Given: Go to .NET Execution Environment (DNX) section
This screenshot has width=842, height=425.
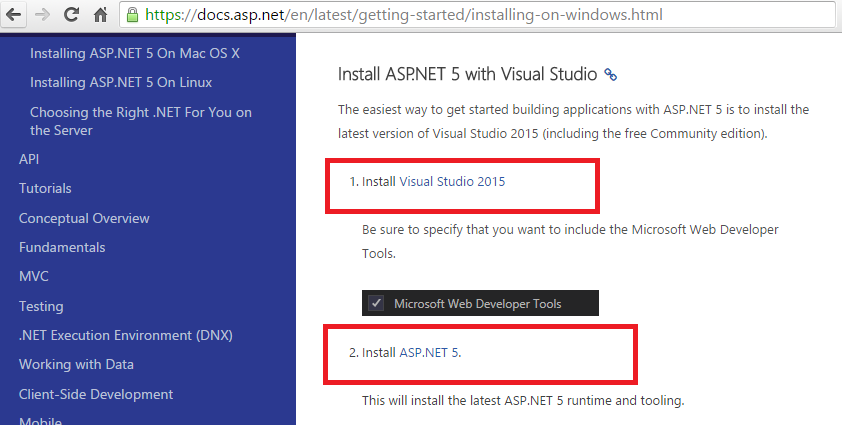Looking at the screenshot, I should 126,335.
